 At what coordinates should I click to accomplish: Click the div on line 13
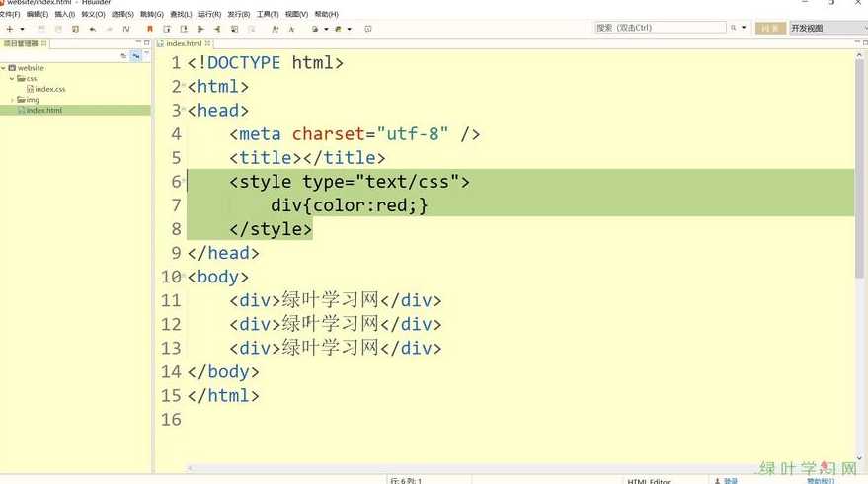[x=336, y=349]
